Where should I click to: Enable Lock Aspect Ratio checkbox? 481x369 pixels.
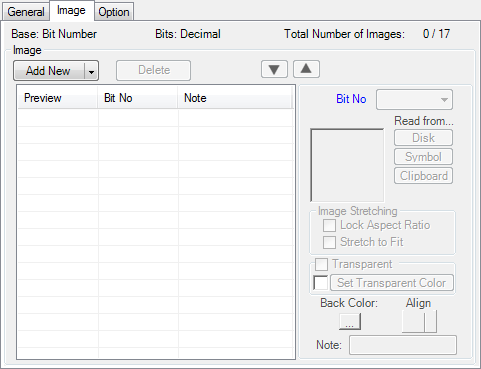click(329, 225)
